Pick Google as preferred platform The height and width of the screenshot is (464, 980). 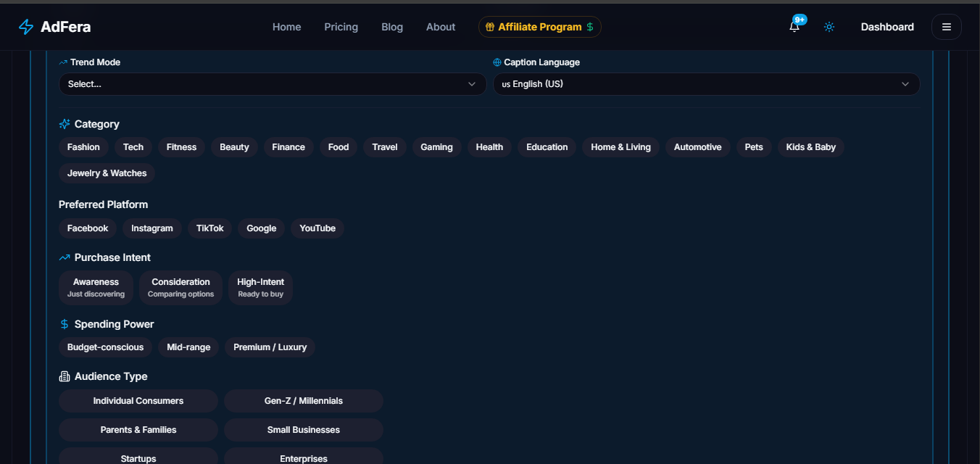pos(262,228)
